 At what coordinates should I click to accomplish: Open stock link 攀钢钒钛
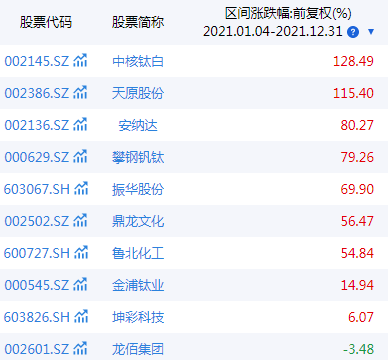coord(138,157)
